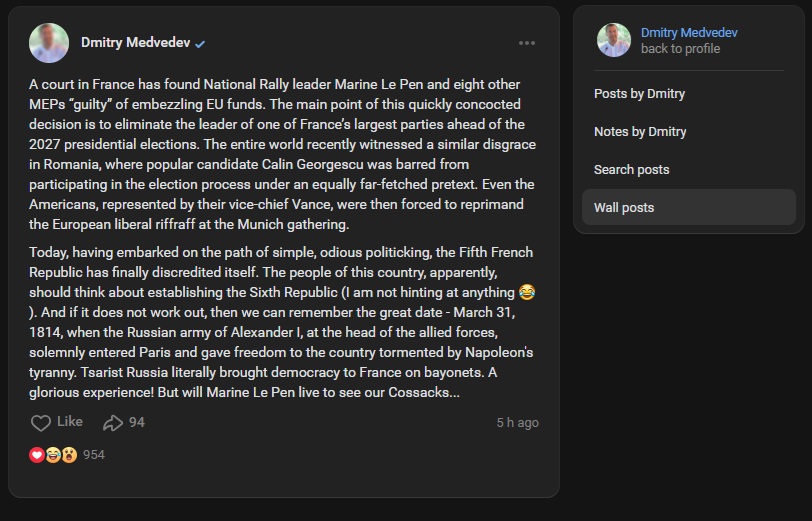Click the share arrow icon
The image size is (812, 521).
[x=113, y=423]
